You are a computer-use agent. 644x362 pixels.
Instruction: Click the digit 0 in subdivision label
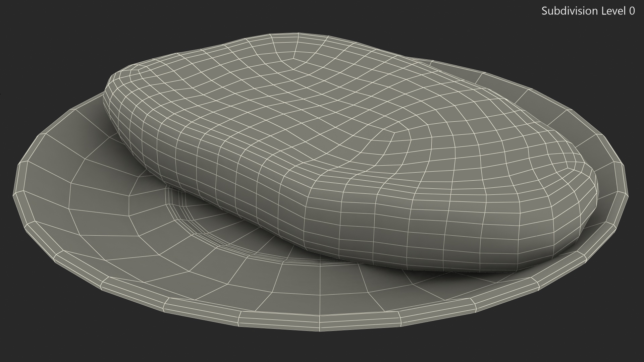click(x=632, y=11)
